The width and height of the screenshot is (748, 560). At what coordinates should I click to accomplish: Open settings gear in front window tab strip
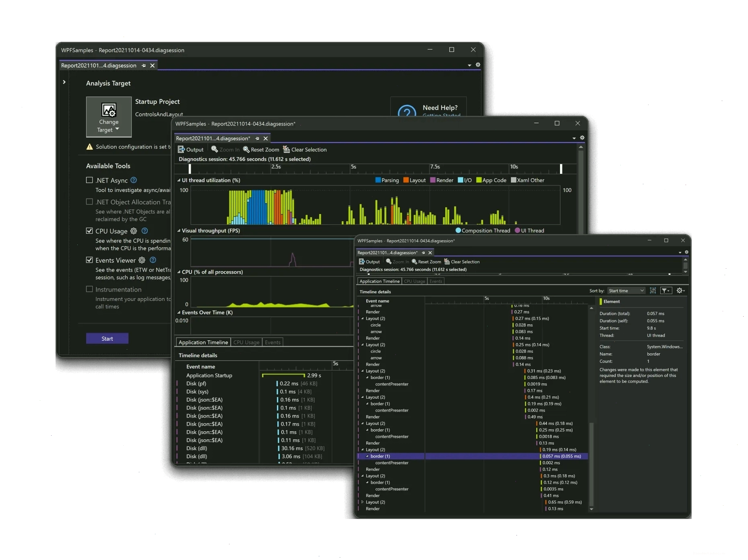tap(686, 252)
